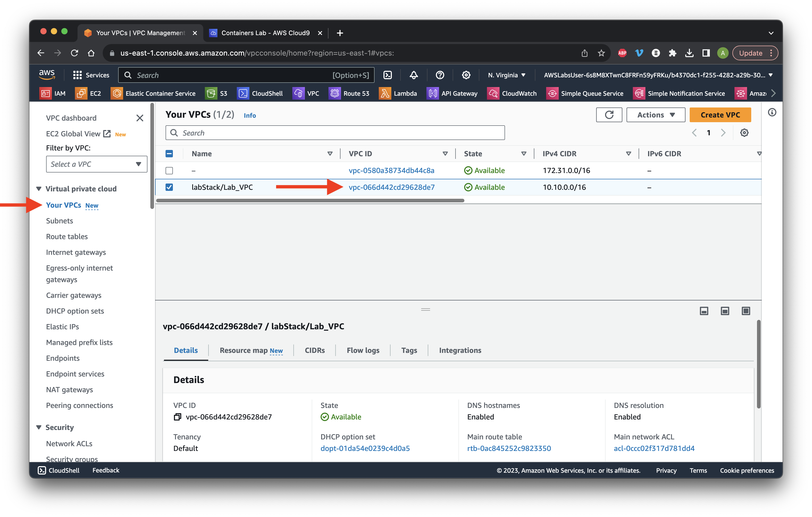This screenshot has width=812, height=517.
Task: Open the Main network ACL link
Action: 654,448
